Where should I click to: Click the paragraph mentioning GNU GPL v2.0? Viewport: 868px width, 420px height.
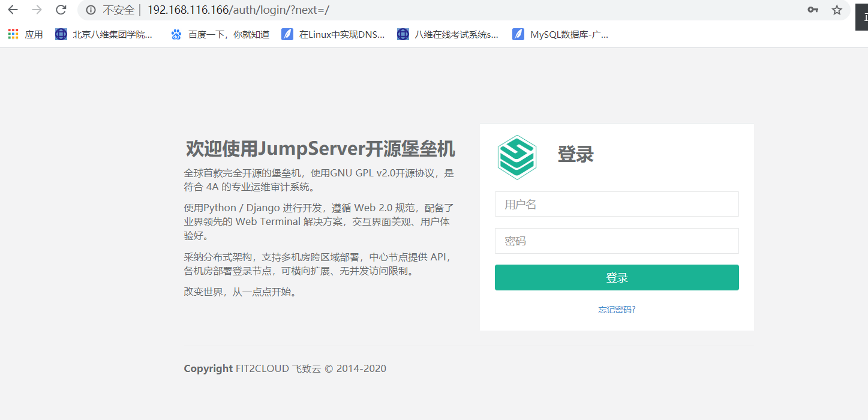(319, 180)
